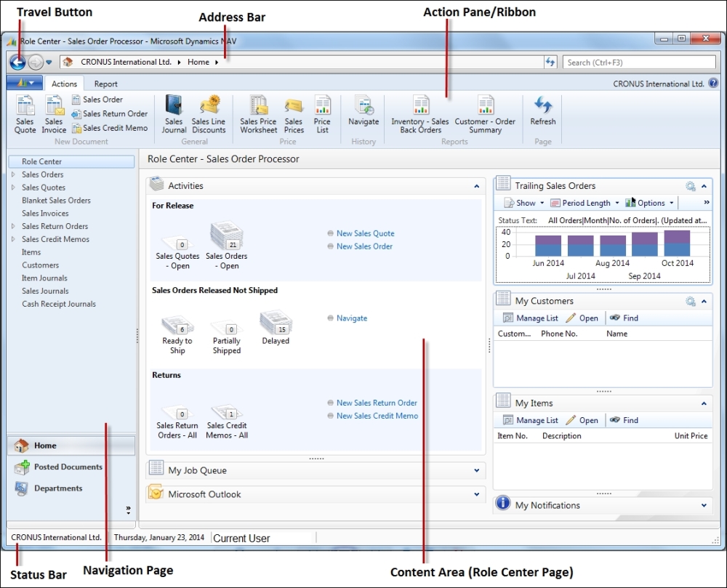Expand the My Job Queue part
The height and width of the screenshot is (588, 727).
[477, 471]
